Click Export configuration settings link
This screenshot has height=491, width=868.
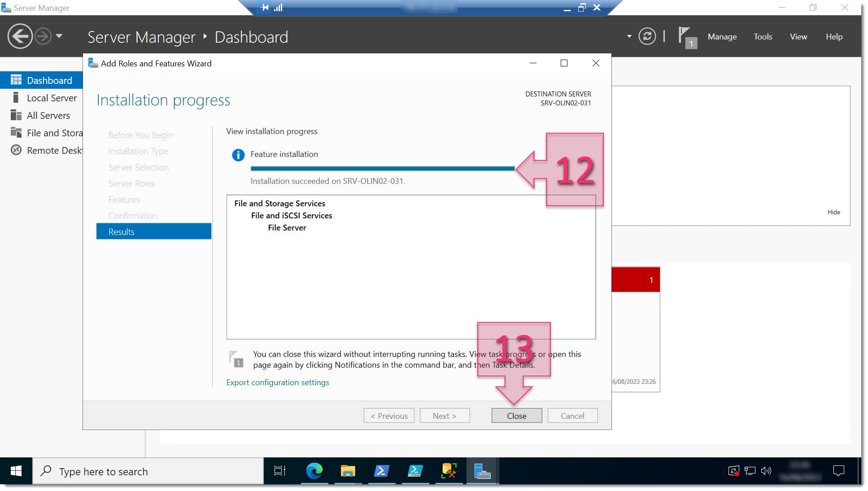277,382
